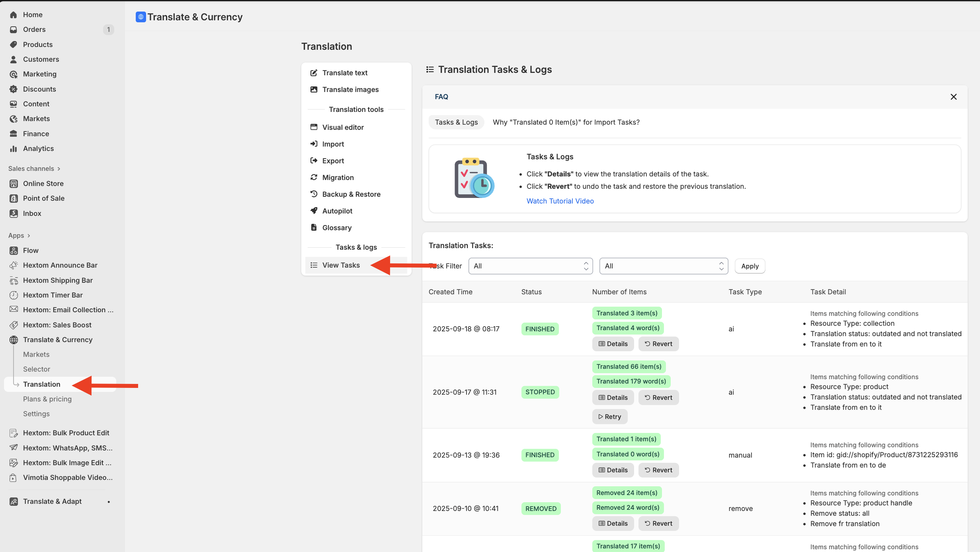Close the FAQ panel
Viewport: 980px width, 552px height.
[953, 97]
